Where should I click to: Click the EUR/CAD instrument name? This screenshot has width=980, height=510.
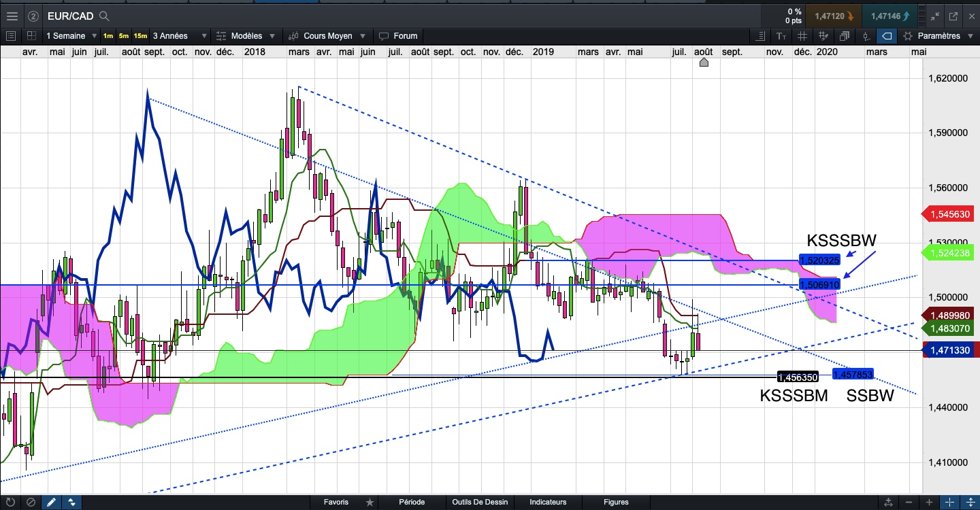(x=71, y=16)
